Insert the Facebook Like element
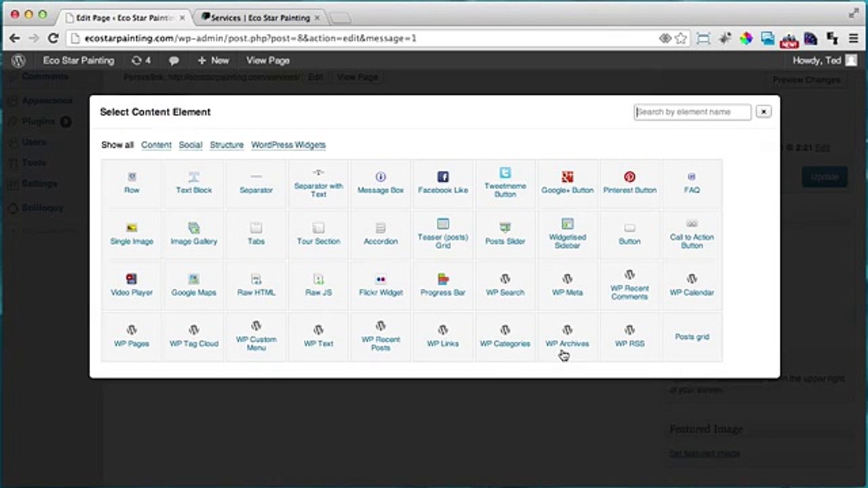 [x=443, y=184]
